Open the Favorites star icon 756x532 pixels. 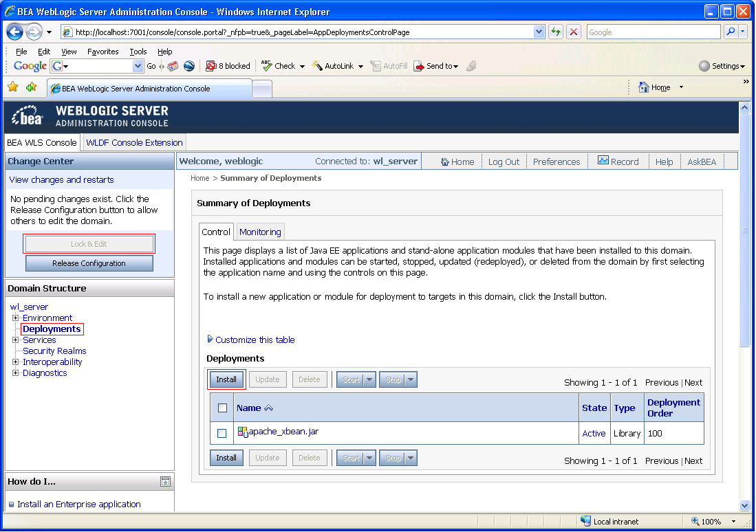(13, 87)
